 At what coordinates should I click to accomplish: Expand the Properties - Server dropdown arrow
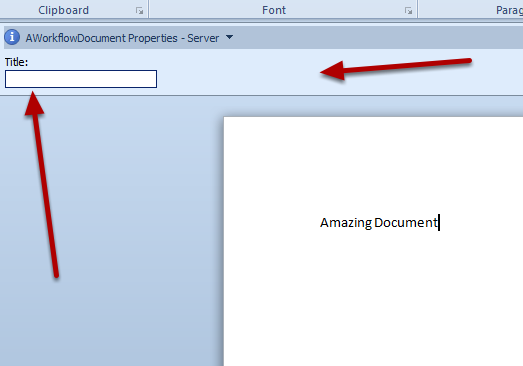229,37
